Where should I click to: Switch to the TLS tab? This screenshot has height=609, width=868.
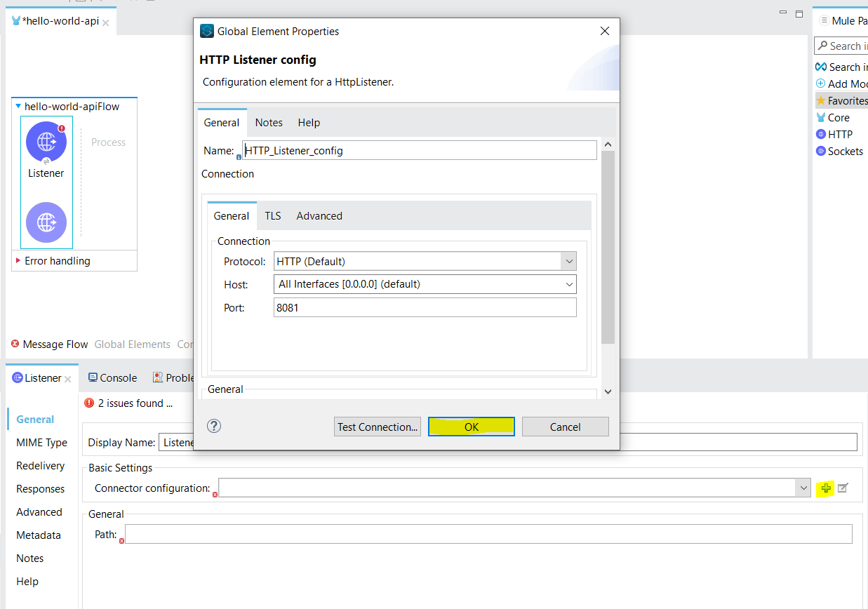click(272, 215)
